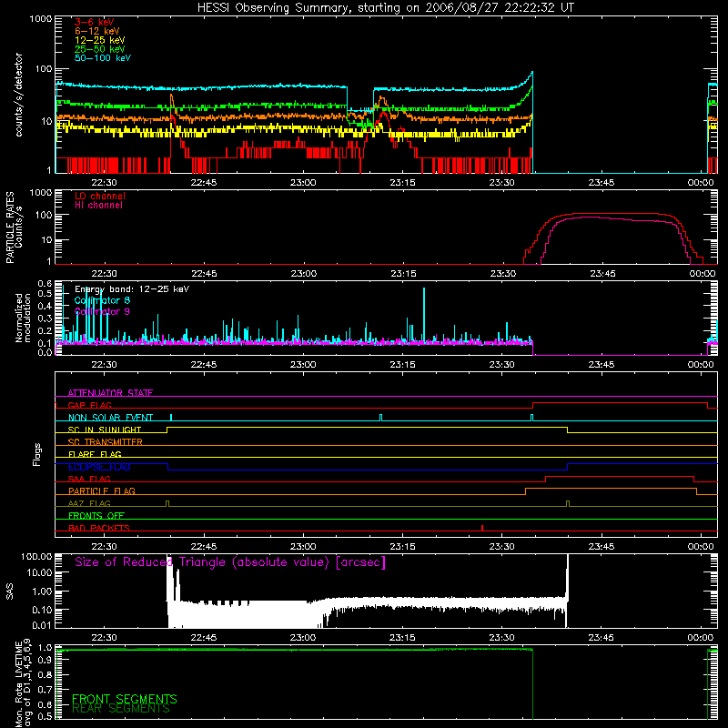Viewport: 728px width, 728px height.
Task: Click the 00:00 tick label under the SAS plot
Action: pos(701,638)
